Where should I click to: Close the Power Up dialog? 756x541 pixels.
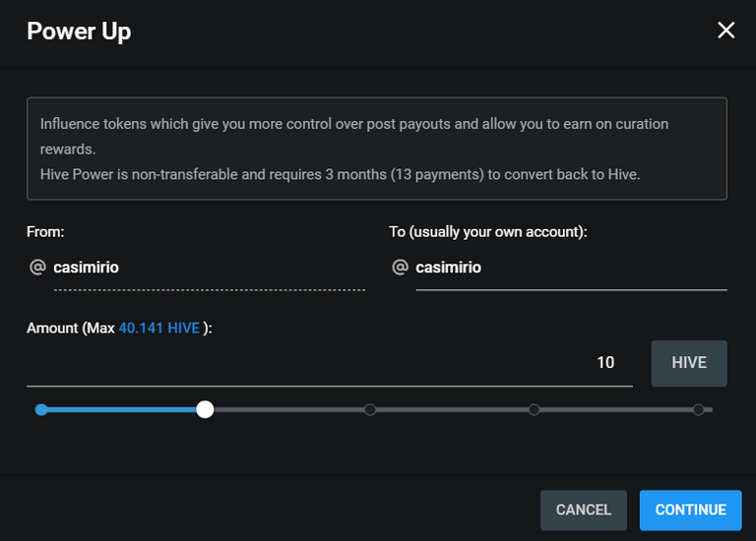725,30
